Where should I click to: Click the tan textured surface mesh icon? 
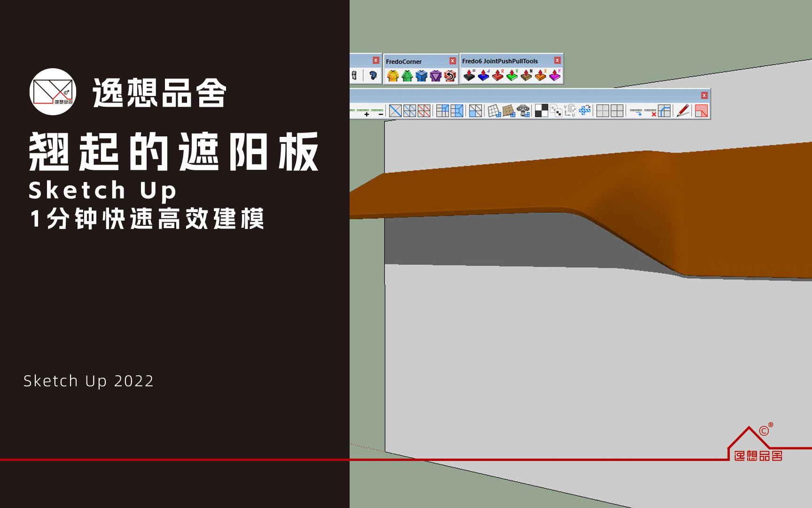[x=509, y=111]
